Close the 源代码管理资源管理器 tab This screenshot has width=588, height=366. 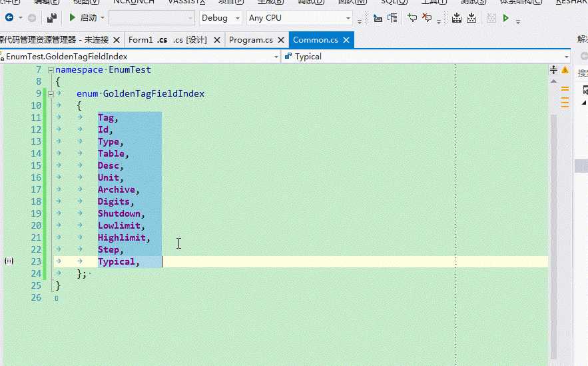click(x=117, y=40)
